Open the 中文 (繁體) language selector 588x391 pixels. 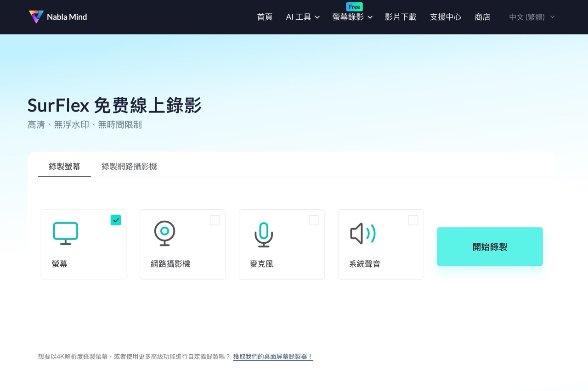point(532,17)
